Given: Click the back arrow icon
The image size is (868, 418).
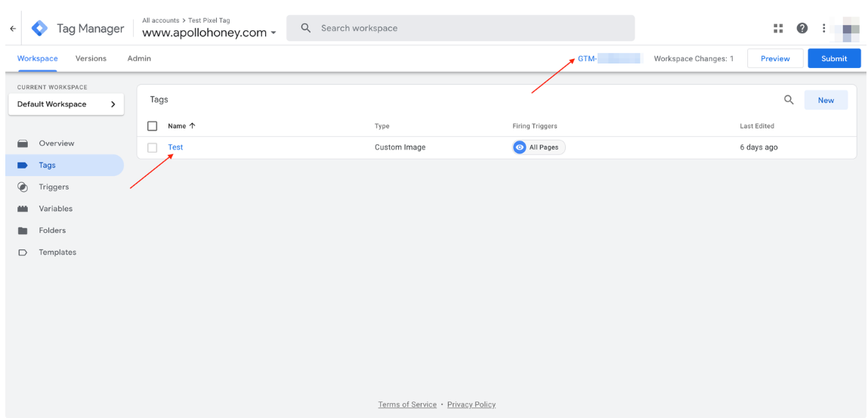Looking at the screenshot, I should pyautogui.click(x=13, y=29).
